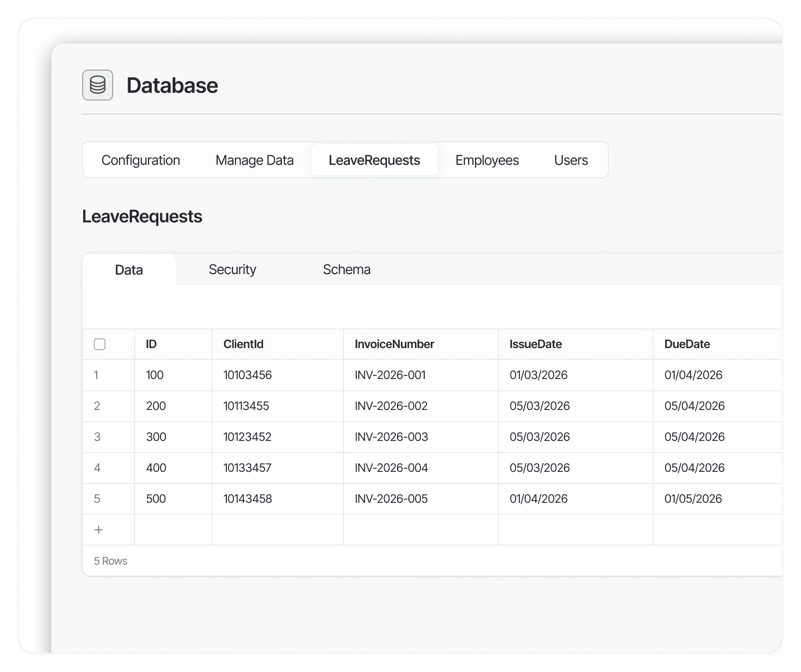The width and height of the screenshot is (801, 672).
Task: Click the 5 Rows count label
Action: point(110,561)
